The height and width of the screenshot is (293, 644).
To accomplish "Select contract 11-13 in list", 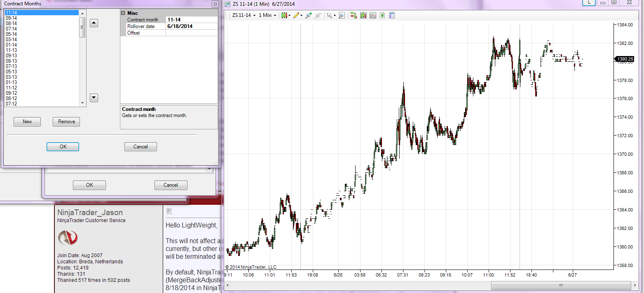I will coord(42,50).
